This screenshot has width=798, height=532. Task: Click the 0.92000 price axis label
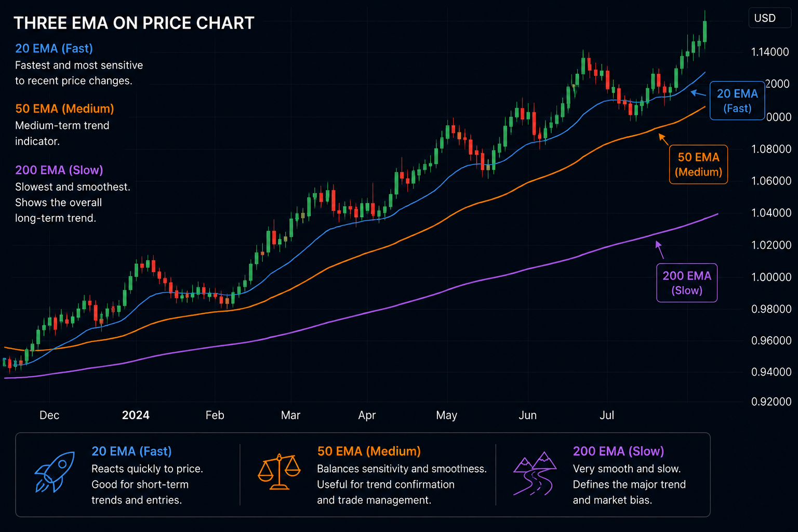point(772,402)
